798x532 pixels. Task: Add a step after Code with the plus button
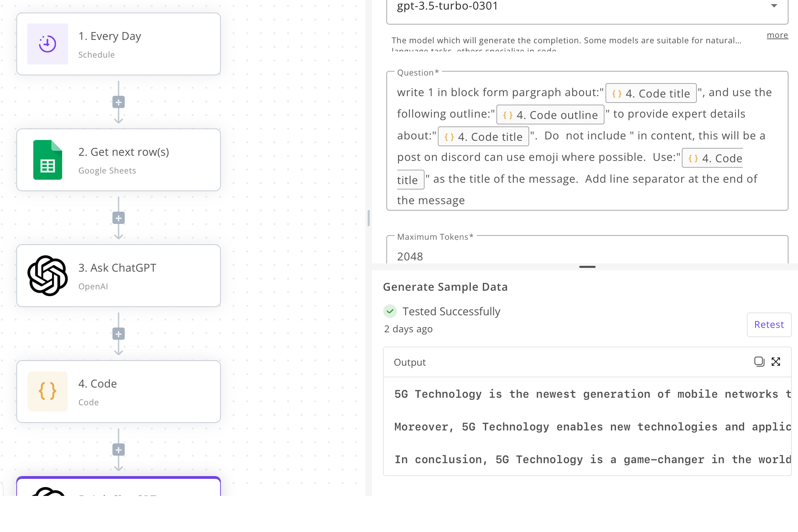click(x=119, y=450)
